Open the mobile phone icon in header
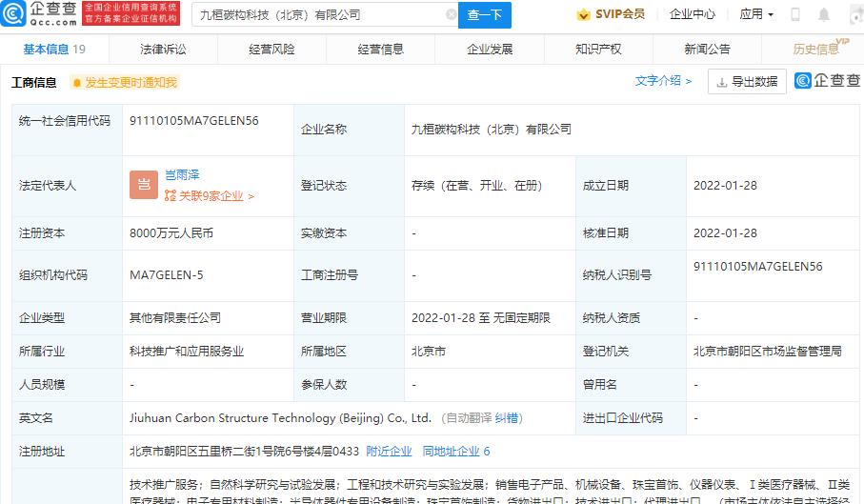Viewport: 864px width, 504px height. tap(795, 14)
